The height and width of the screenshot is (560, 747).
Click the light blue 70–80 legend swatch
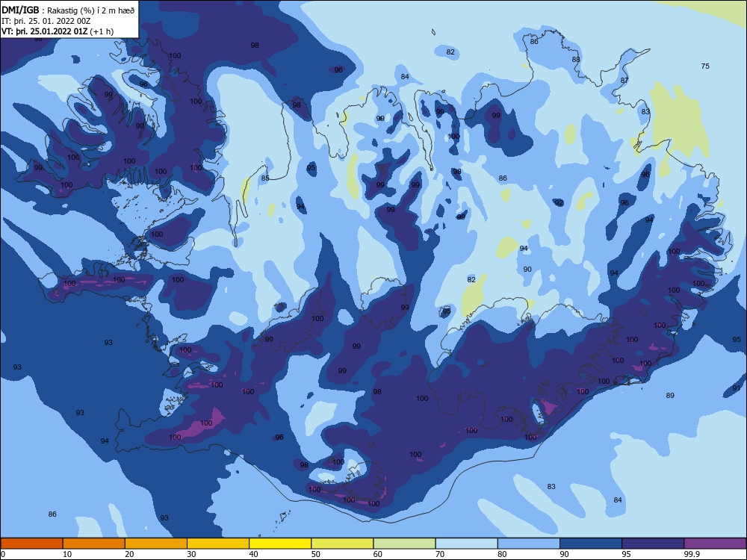(467, 544)
